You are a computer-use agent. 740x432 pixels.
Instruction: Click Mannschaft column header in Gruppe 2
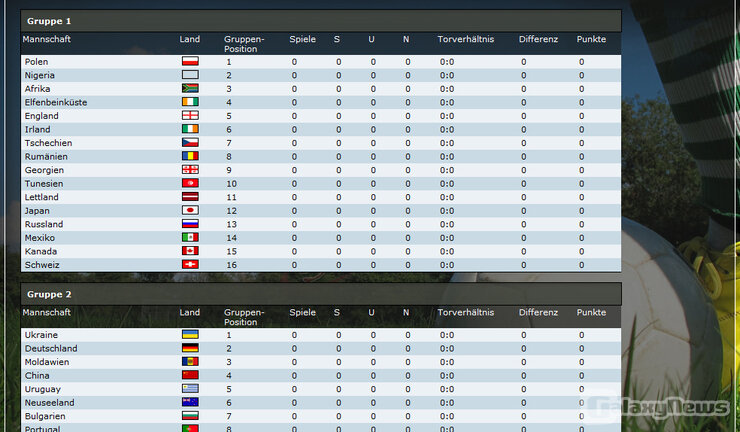pyautogui.click(x=46, y=313)
